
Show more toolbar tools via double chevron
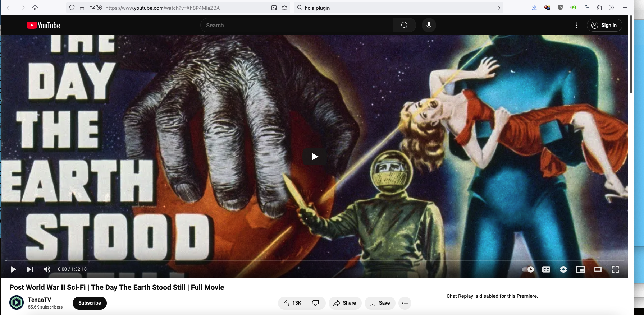pyautogui.click(x=612, y=8)
